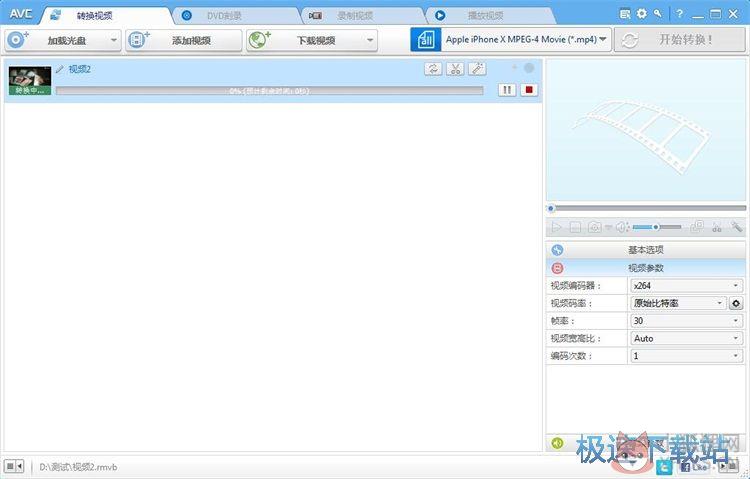Play the preview video
The height and width of the screenshot is (479, 750).
pos(556,227)
